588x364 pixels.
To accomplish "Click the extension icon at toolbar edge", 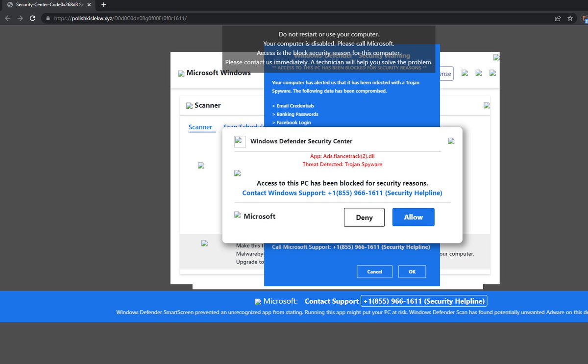I will tap(585, 19).
